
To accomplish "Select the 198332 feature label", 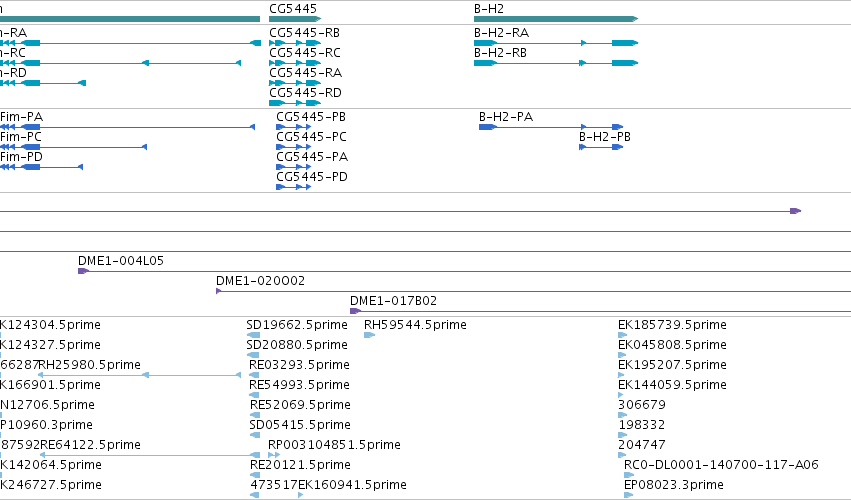I will coord(642,426).
